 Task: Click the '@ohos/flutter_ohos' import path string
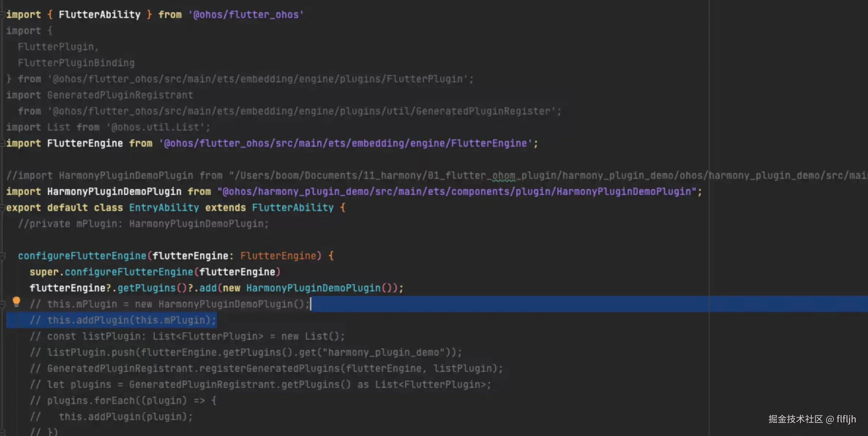(x=246, y=15)
